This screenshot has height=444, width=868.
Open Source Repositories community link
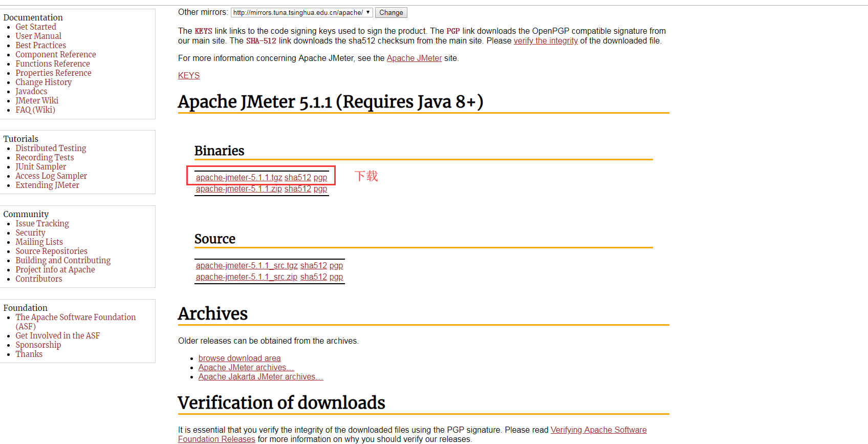coord(51,251)
